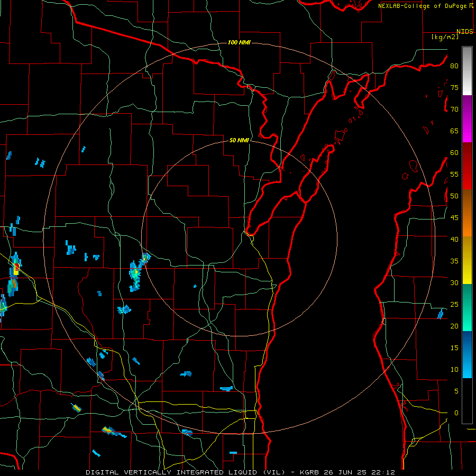Click the NIDS label
This screenshot has width=476, height=476.
coord(465,32)
